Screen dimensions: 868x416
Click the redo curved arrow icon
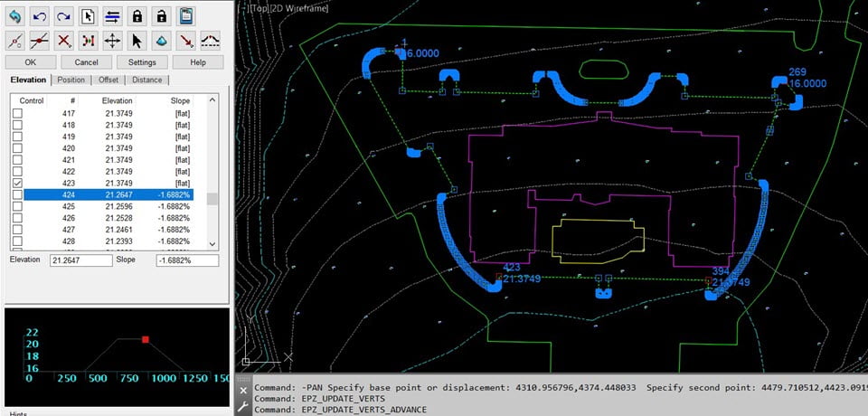coord(63,16)
